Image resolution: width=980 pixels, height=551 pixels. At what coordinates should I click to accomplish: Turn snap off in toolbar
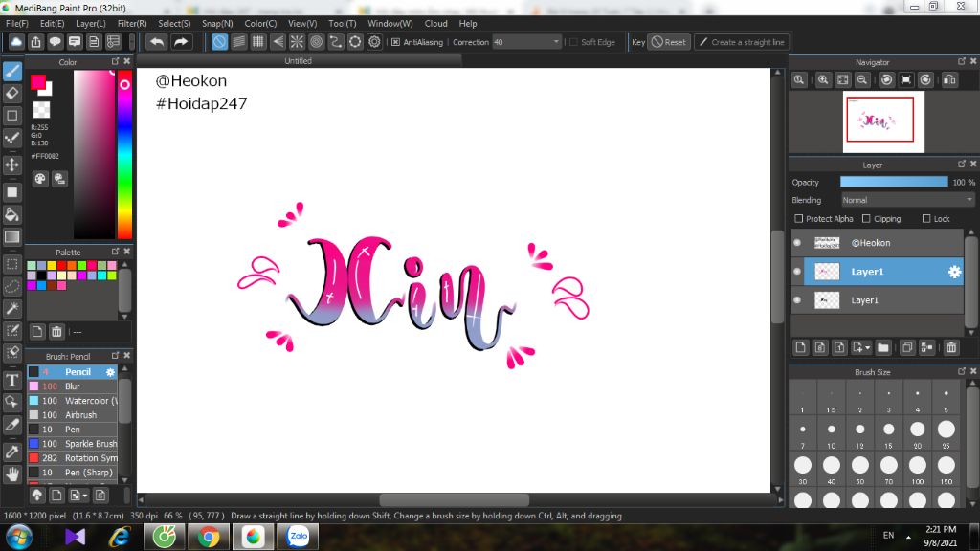tap(219, 42)
